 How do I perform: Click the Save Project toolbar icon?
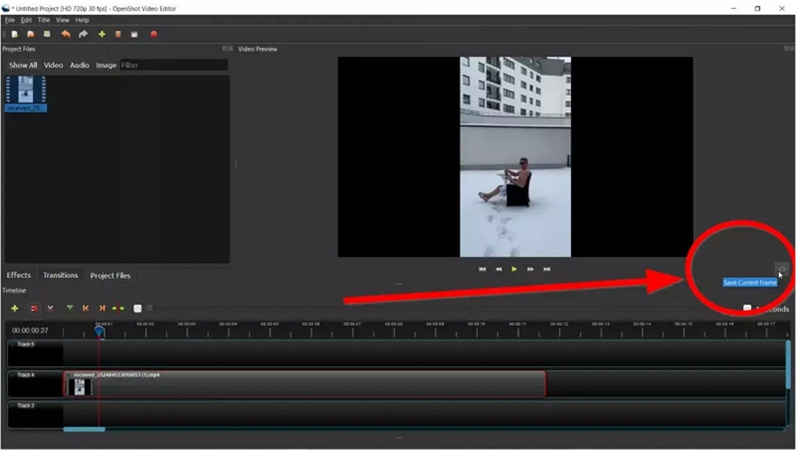46,34
